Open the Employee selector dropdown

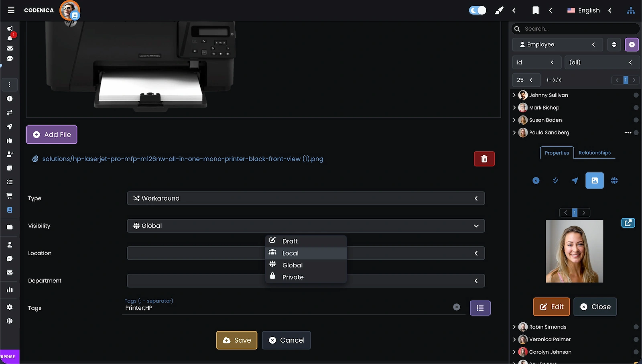(x=557, y=44)
